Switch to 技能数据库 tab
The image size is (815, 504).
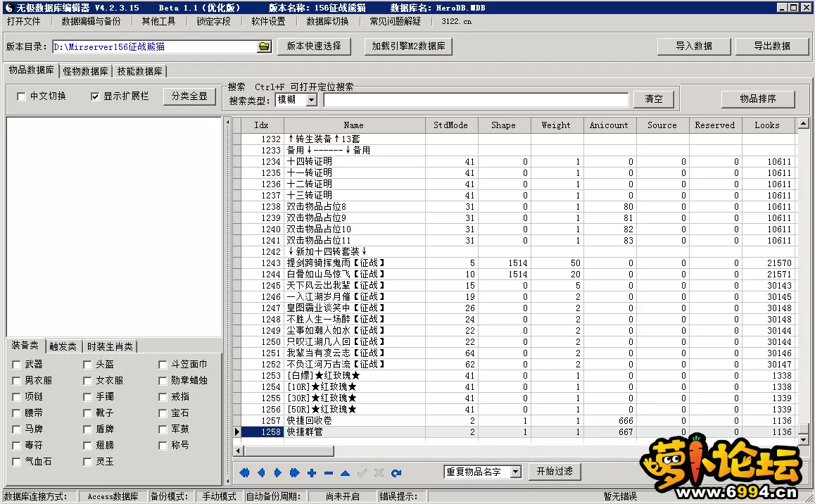(x=139, y=71)
